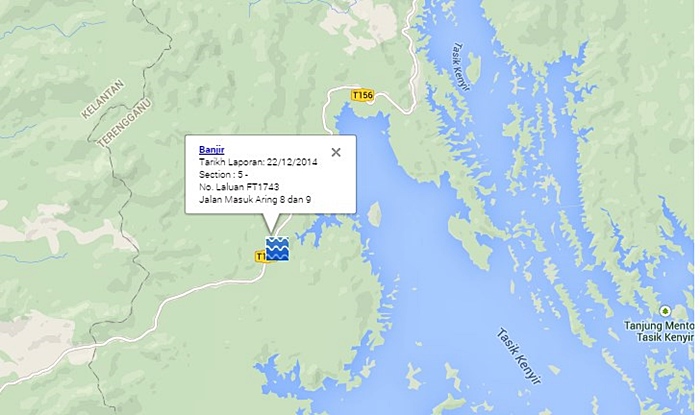
Task: Select the KELANTAN state label
Action: tap(102, 99)
